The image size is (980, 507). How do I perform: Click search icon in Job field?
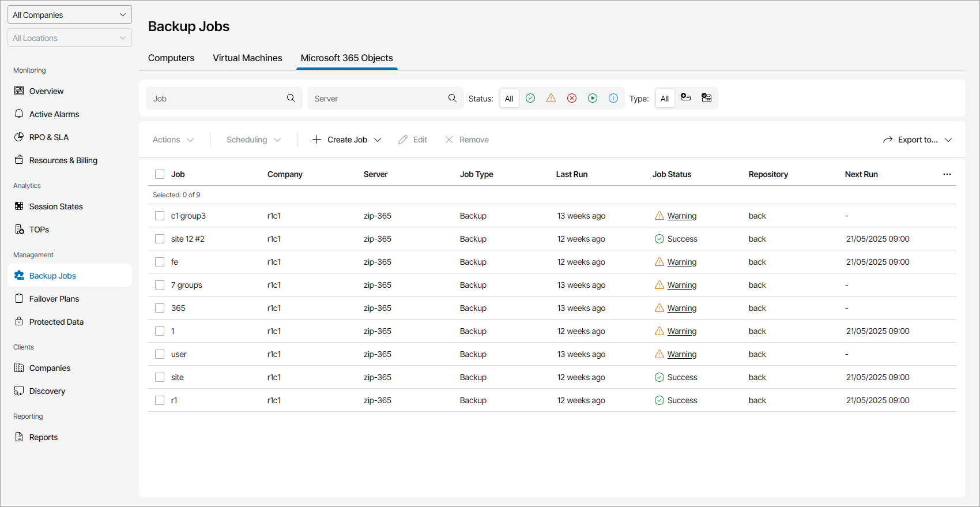[291, 98]
